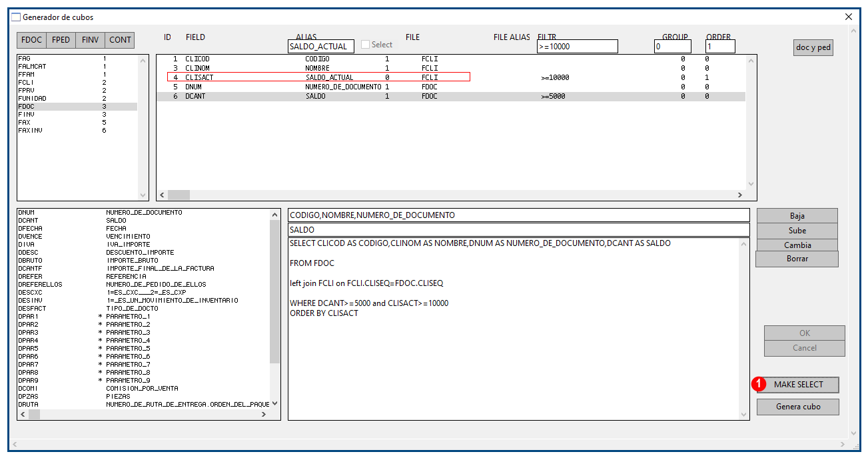
Task: Click the CODIGO,NOMBRE,NUMERO_DE_DOCUMENTO text field
Action: pyautogui.click(x=518, y=215)
